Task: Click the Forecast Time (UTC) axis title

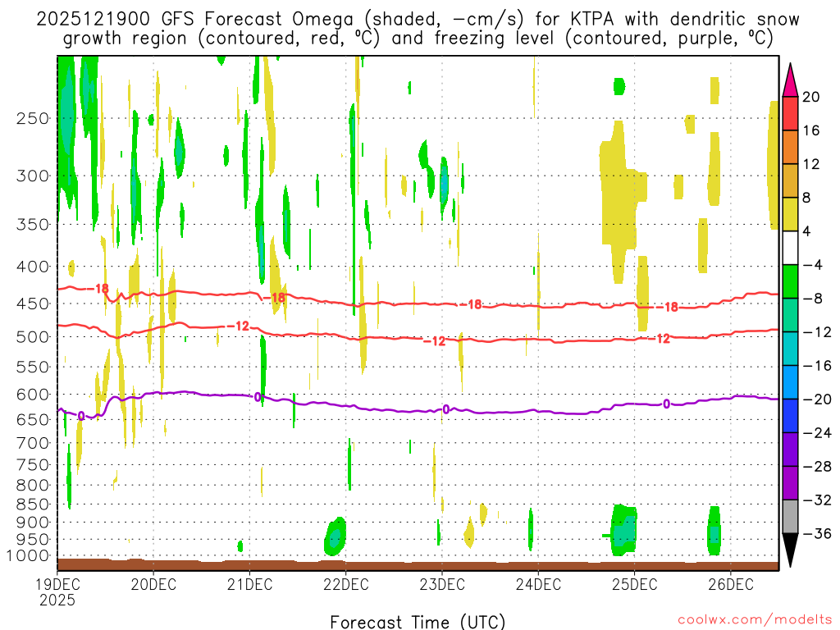Action: [x=418, y=622]
